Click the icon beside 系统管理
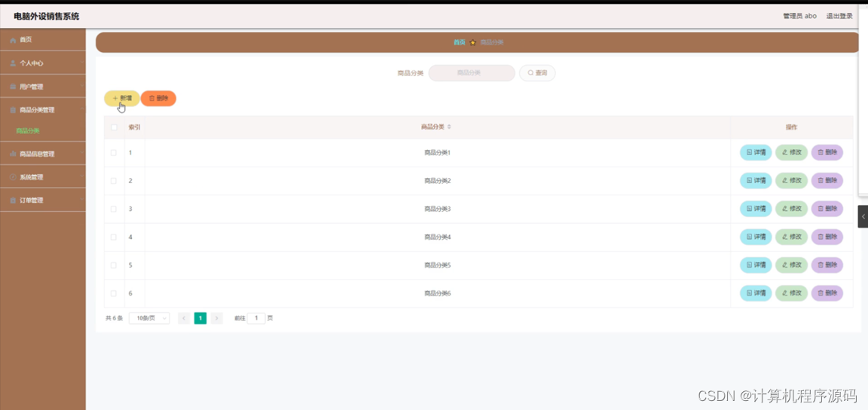Viewport: 868px width, 410px height. 13,177
